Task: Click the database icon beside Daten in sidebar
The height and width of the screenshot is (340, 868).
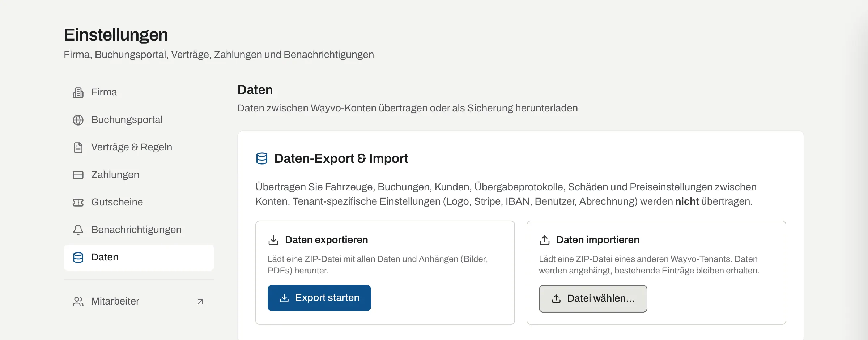Action: click(78, 258)
